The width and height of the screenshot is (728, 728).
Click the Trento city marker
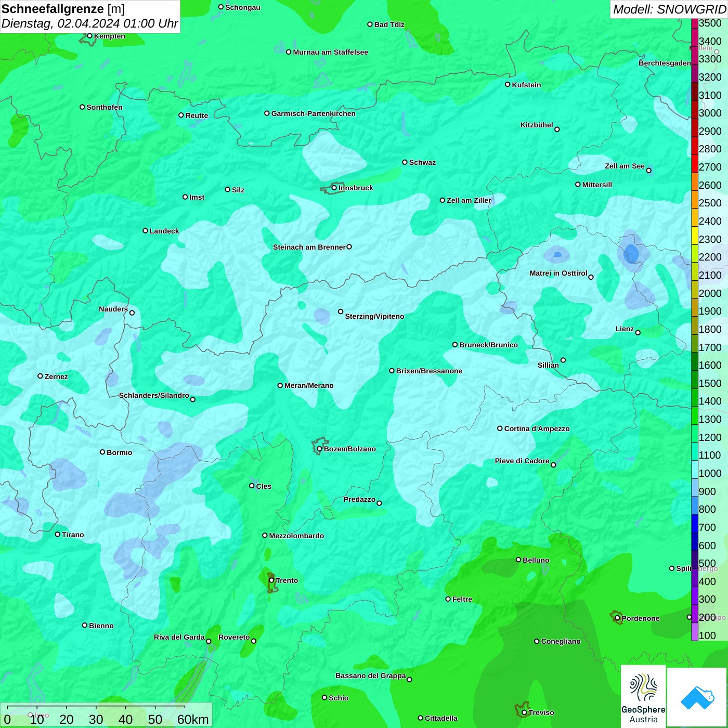pyautogui.click(x=271, y=580)
